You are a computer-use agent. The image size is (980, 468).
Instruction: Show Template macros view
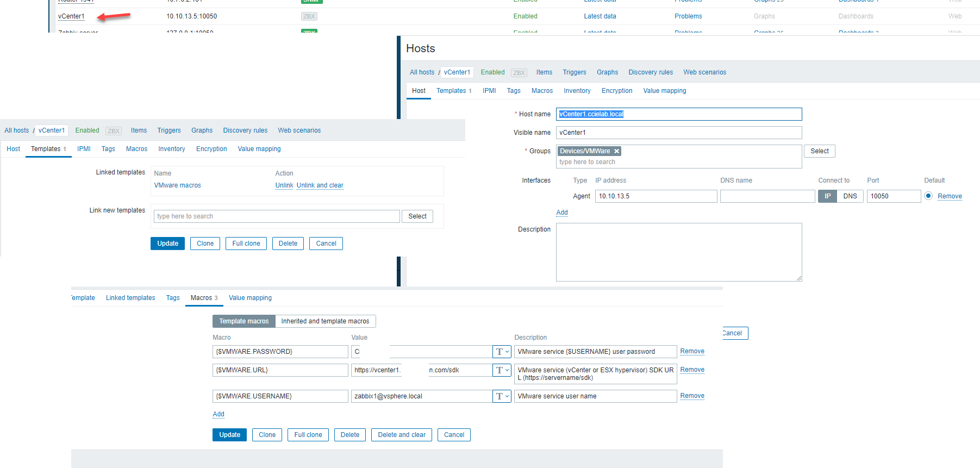click(244, 321)
